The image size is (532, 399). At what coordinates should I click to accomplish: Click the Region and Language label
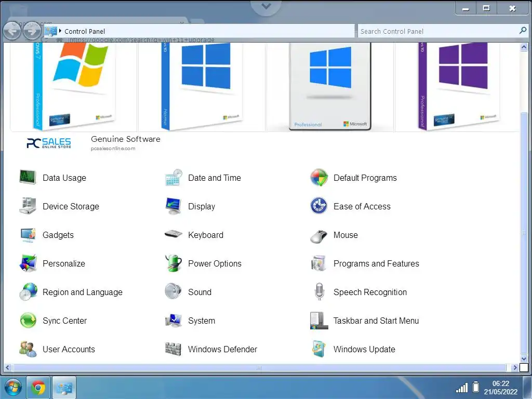(x=83, y=292)
